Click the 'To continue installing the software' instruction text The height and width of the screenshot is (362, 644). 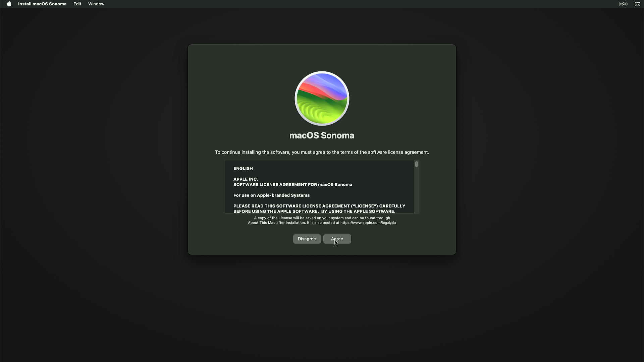(322, 152)
